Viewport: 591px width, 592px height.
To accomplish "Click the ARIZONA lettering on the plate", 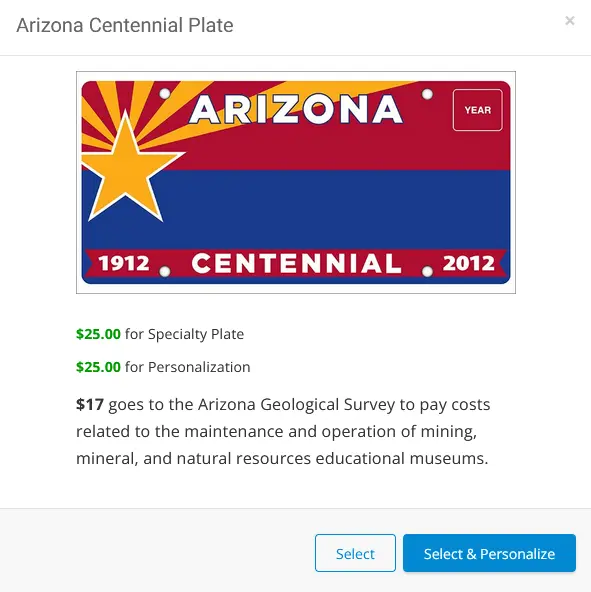I will pyautogui.click(x=295, y=109).
